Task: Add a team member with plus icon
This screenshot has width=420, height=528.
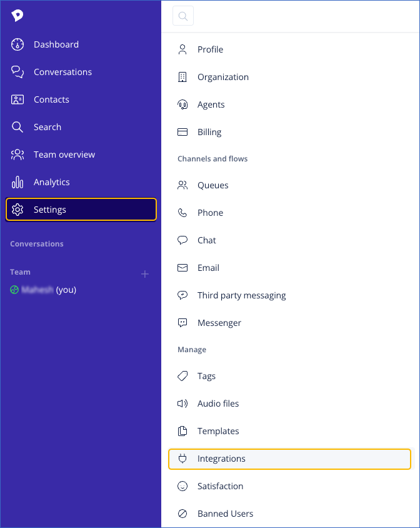Action: [x=145, y=274]
